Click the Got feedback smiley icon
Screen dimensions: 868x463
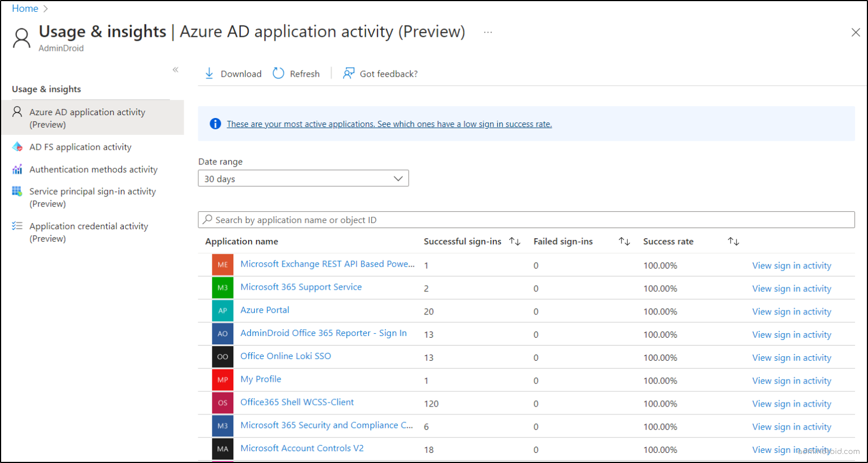[349, 73]
